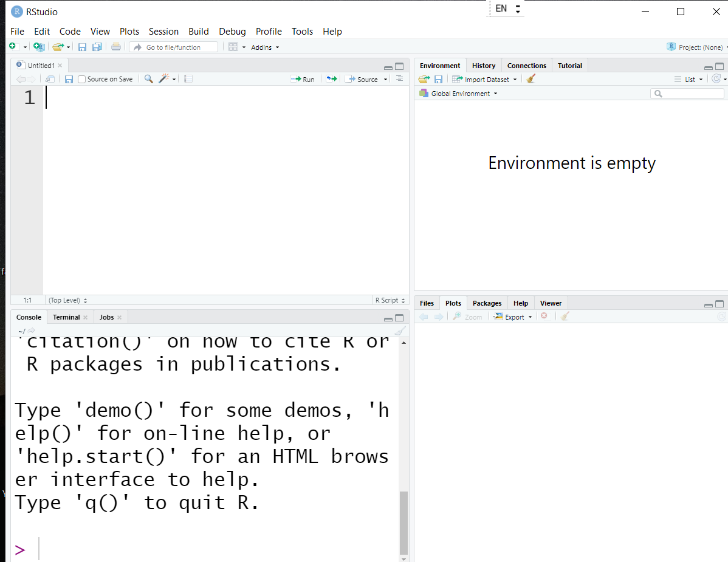Clear environment objects with broom icon

[531, 79]
